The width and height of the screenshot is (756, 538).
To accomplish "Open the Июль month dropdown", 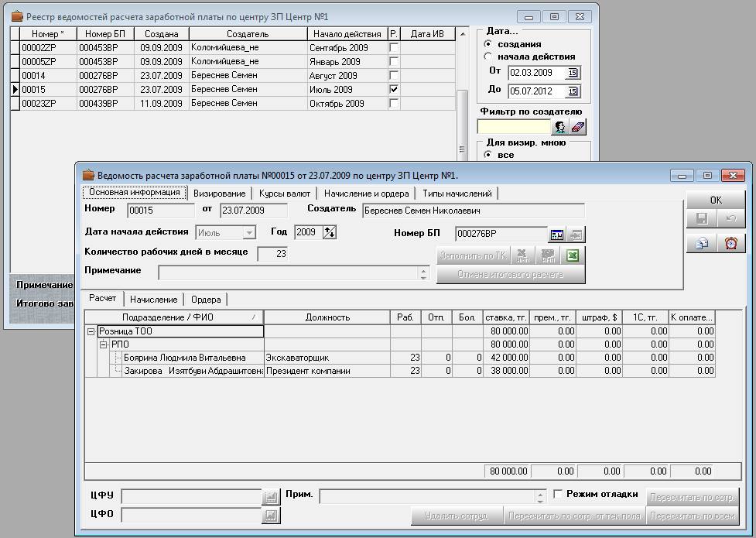I will click(x=249, y=233).
